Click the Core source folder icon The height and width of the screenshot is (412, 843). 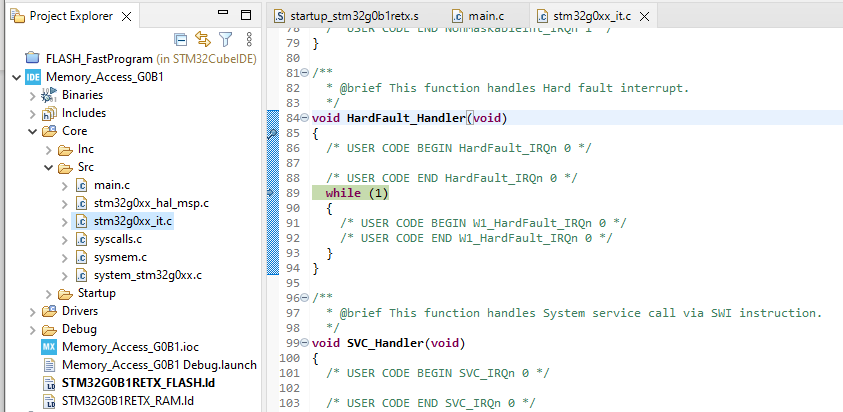49,131
